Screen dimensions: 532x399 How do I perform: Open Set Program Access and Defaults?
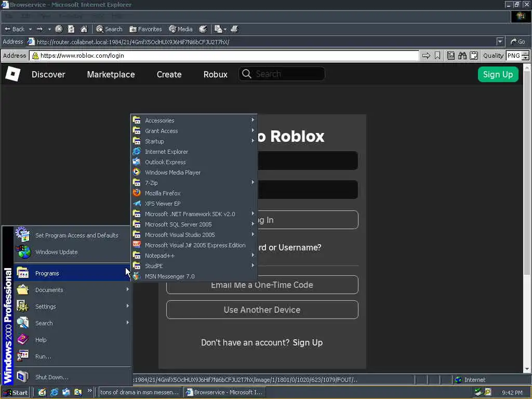tap(72, 235)
